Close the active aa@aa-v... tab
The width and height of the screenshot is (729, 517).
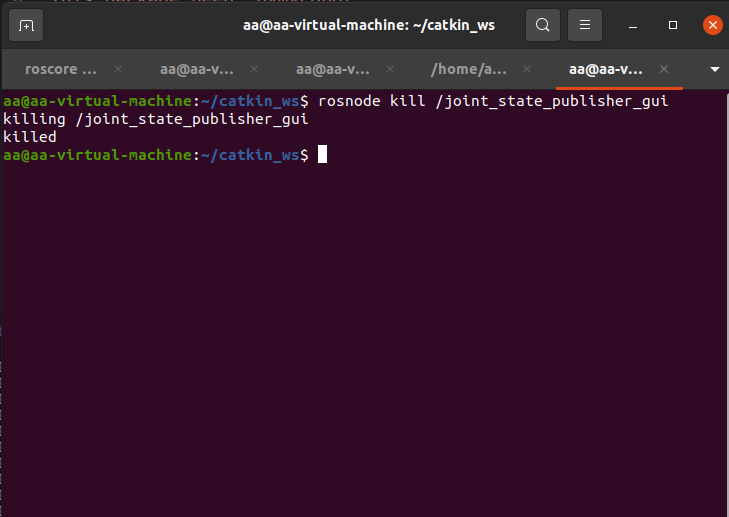coord(664,69)
